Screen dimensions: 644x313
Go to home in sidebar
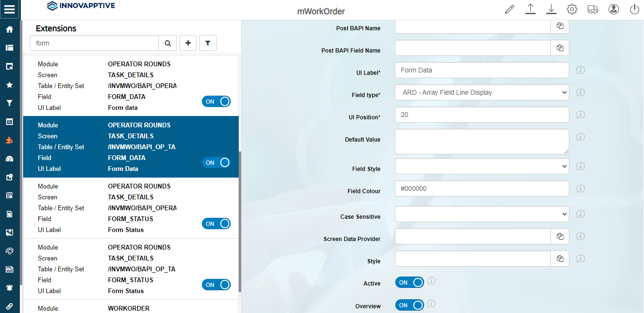click(9, 29)
